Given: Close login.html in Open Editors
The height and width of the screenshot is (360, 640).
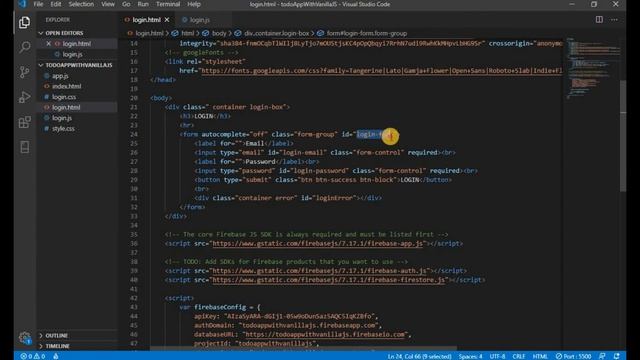Looking at the screenshot, I should coord(49,44).
